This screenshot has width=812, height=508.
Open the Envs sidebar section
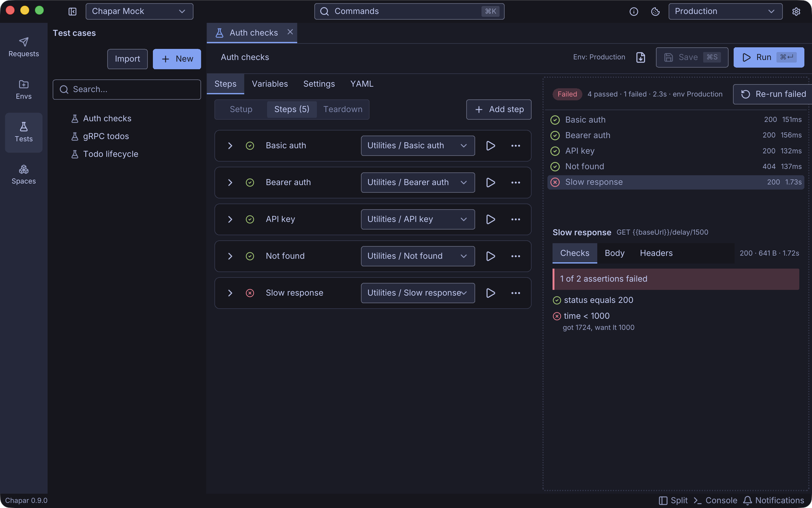click(24, 90)
